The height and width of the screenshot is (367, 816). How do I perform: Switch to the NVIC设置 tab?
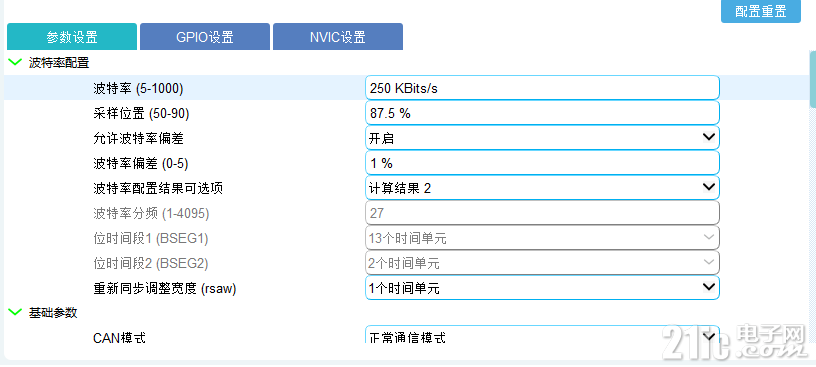[338, 37]
